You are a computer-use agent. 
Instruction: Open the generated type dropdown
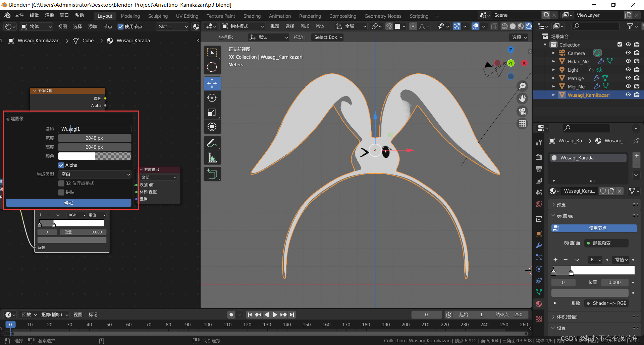[x=95, y=174]
